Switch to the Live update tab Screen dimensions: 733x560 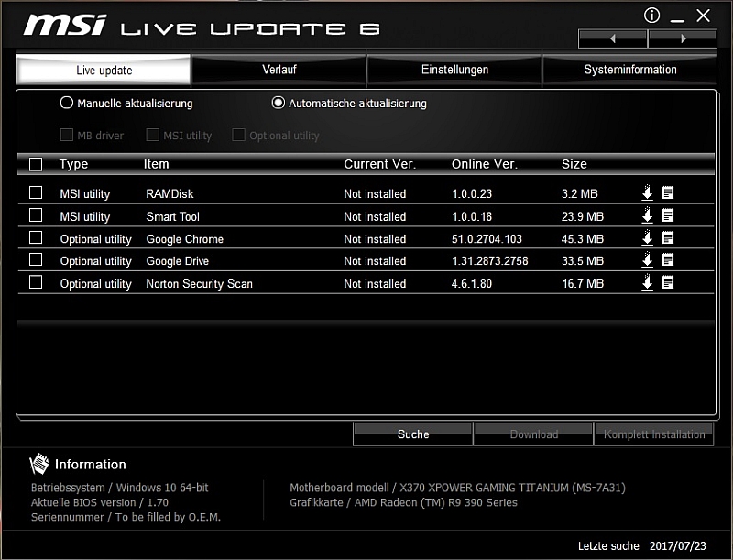pos(104,71)
